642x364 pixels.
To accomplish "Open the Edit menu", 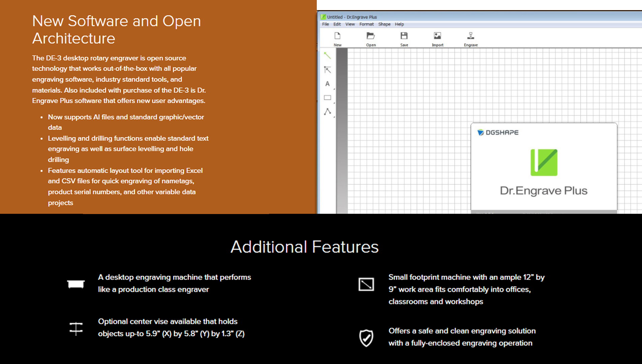I will (337, 24).
